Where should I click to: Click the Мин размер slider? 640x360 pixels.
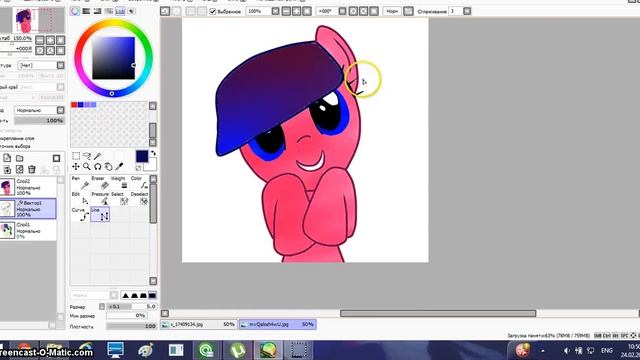point(127,316)
